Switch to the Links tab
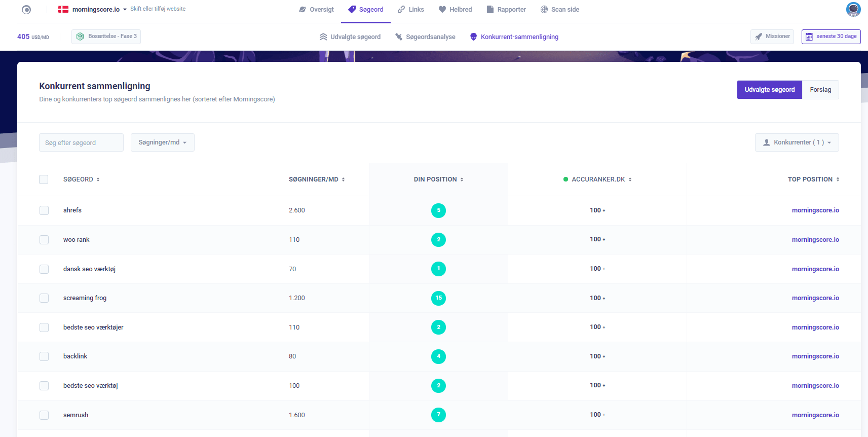The image size is (868, 437). pyautogui.click(x=411, y=10)
